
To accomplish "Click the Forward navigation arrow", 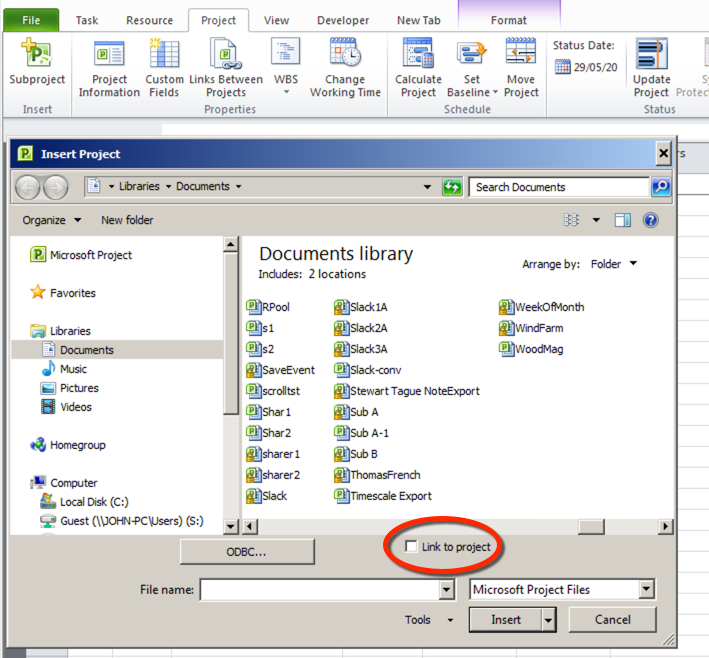I will 56,187.
